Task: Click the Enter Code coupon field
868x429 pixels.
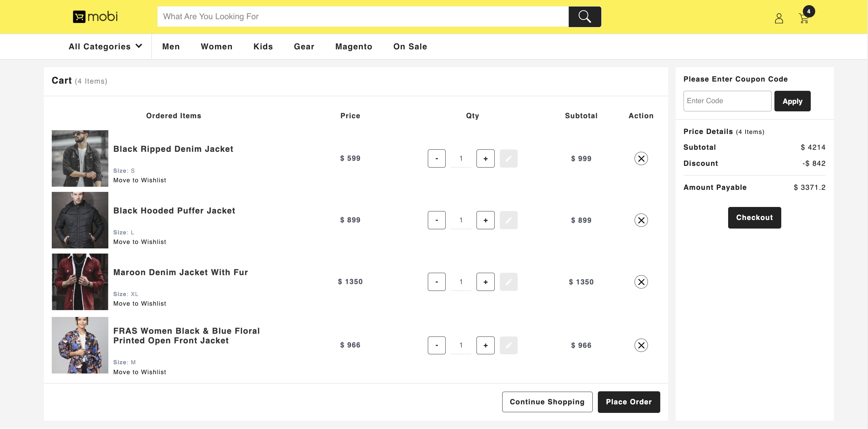Action: (x=727, y=101)
